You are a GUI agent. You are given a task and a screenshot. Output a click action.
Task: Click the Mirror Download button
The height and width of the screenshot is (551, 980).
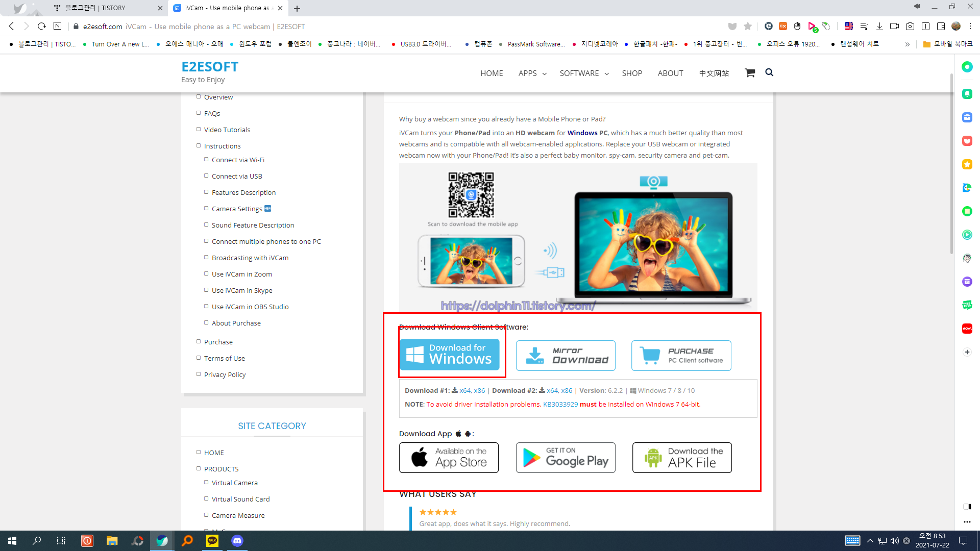coord(566,356)
